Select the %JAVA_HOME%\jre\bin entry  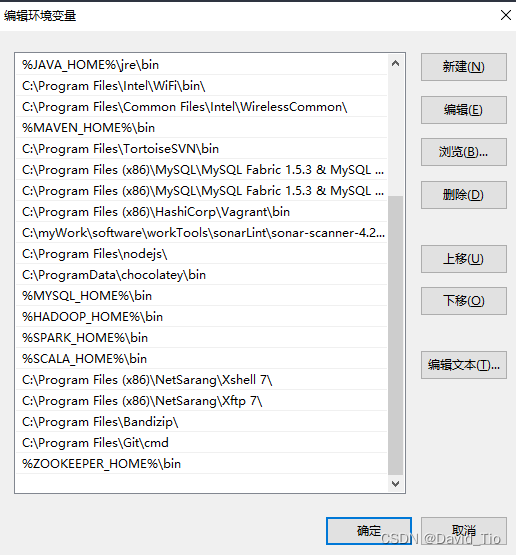[201, 65]
